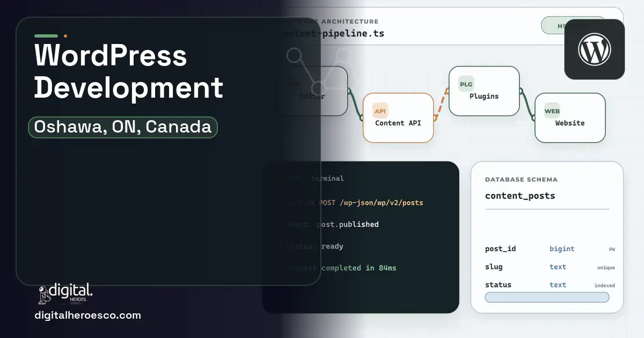This screenshot has width=644, height=338.
Task: Click the WordPress logo icon
Action: click(594, 49)
